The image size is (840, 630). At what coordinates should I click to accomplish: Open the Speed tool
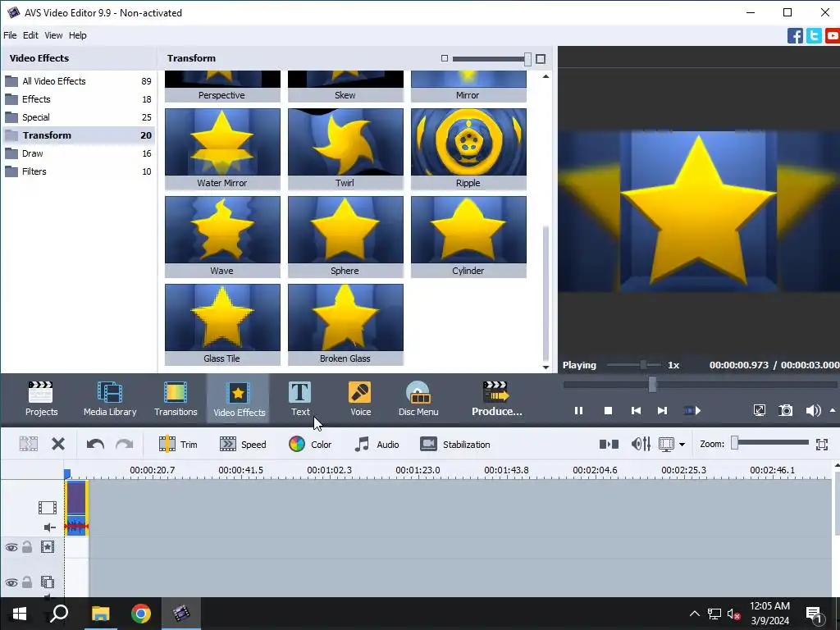pos(243,444)
